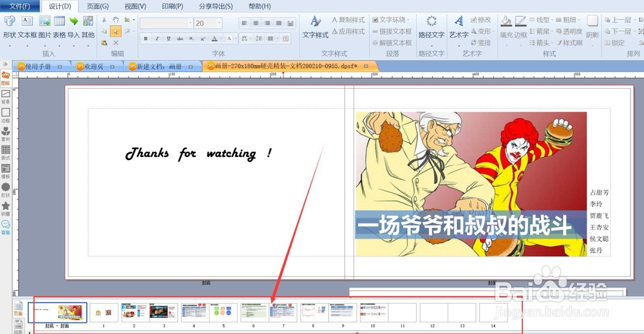
Task: Open 客服 customer service chat
Action: pos(6,227)
